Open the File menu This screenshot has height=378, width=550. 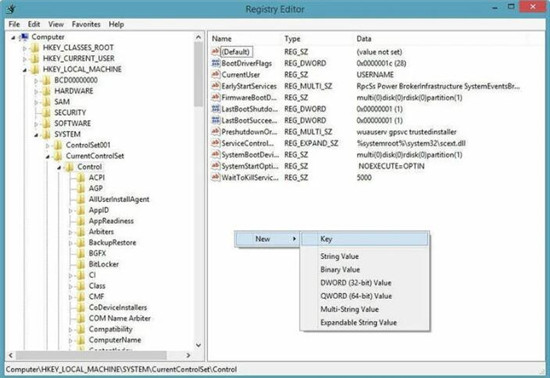[x=14, y=24]
